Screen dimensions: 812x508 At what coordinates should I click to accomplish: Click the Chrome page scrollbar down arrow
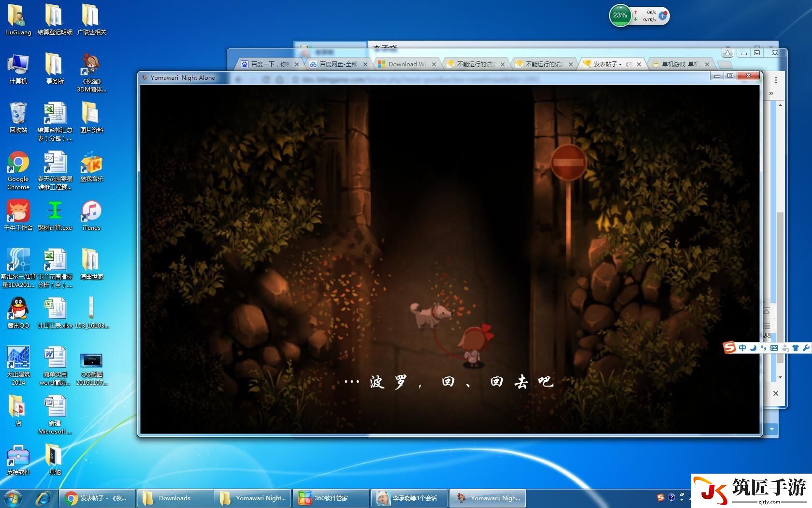[780, 377]
